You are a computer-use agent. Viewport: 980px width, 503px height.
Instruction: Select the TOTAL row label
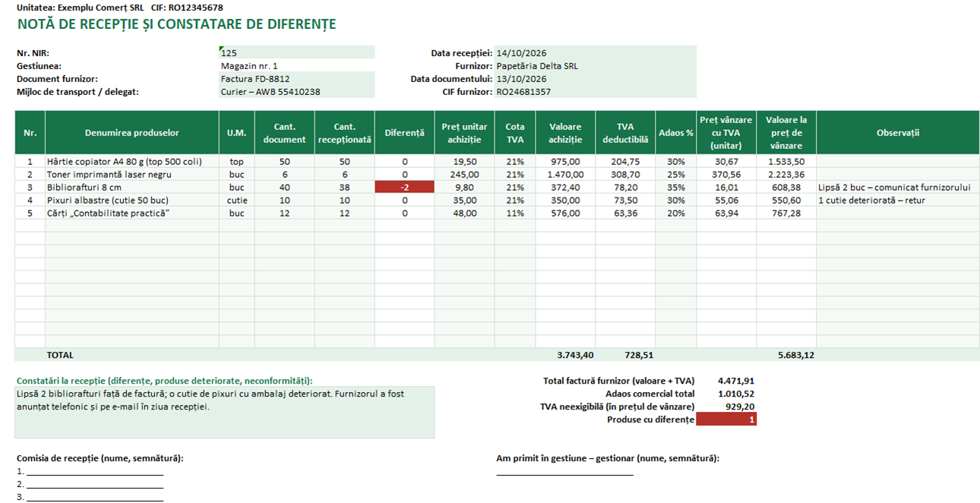click(60, 355)
